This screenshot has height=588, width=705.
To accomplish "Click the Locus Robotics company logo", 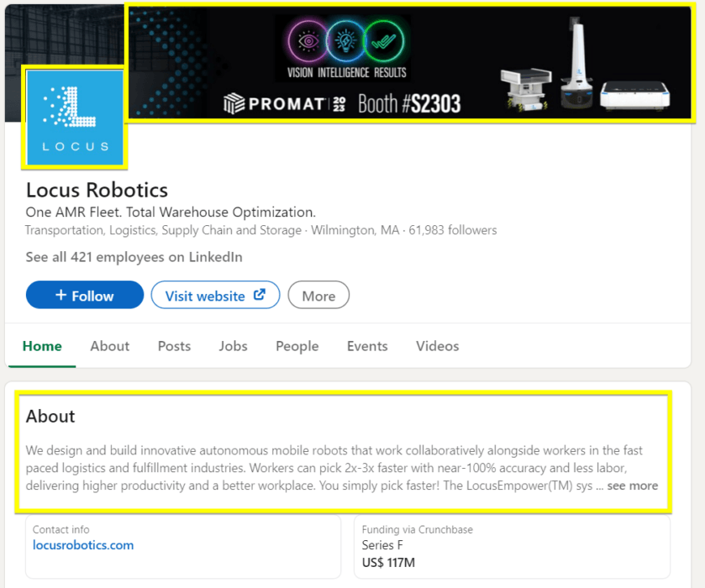I will 74,115.
